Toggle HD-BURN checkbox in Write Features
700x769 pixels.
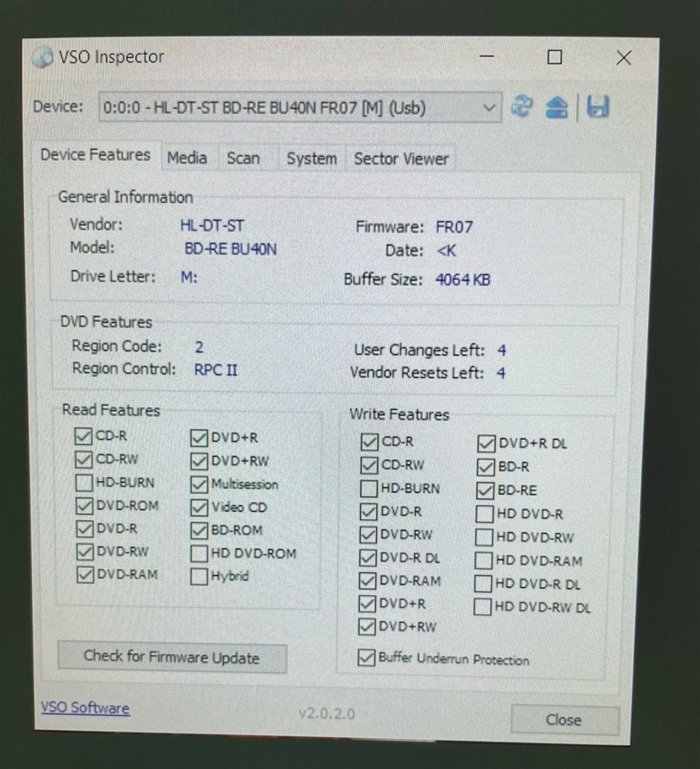point(369,489)
